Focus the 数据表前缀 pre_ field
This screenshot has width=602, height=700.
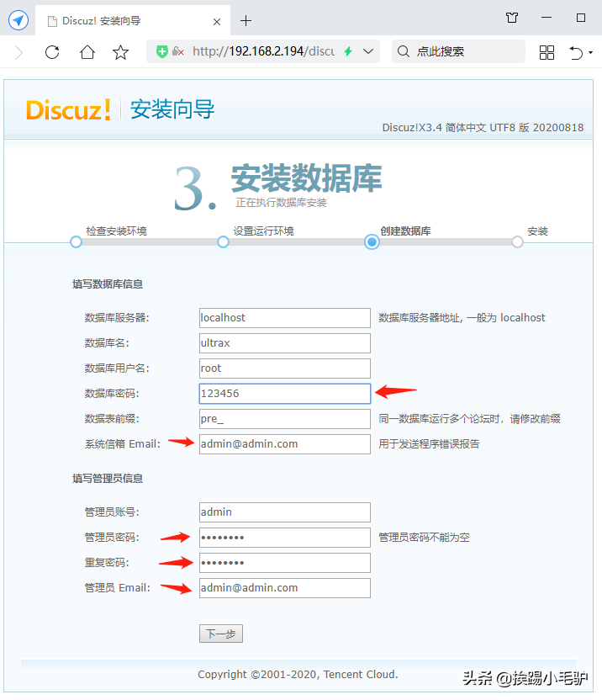285,419
